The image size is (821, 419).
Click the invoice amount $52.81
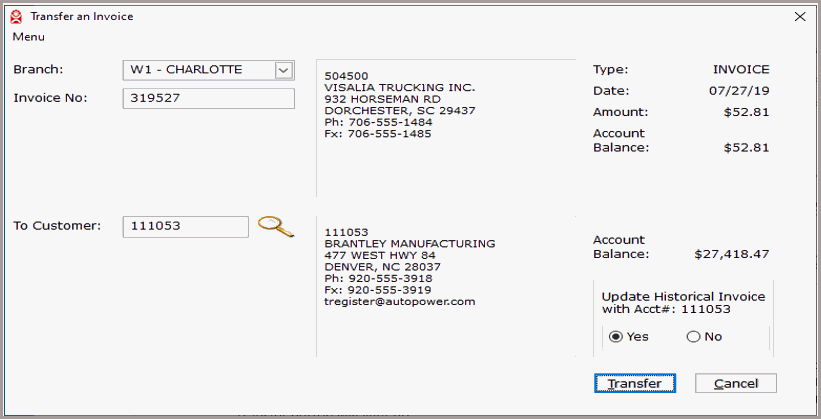(746, 112)
